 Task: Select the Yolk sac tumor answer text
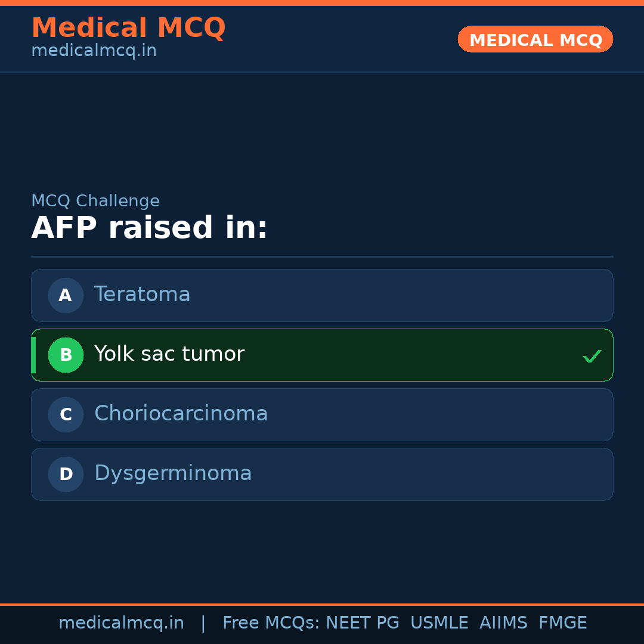click(169, 354)
